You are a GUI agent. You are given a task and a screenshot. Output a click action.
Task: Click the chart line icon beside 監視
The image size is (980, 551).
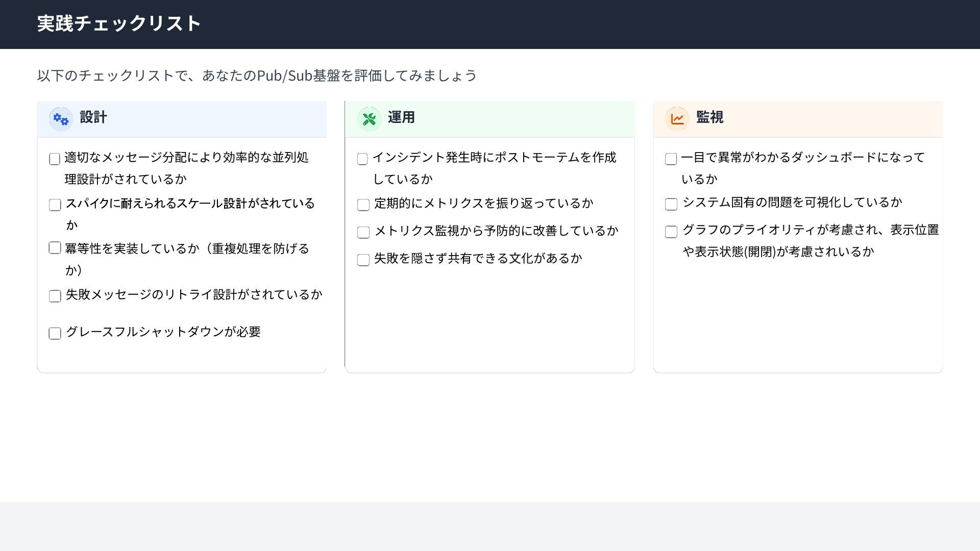[x=677, y=119]
